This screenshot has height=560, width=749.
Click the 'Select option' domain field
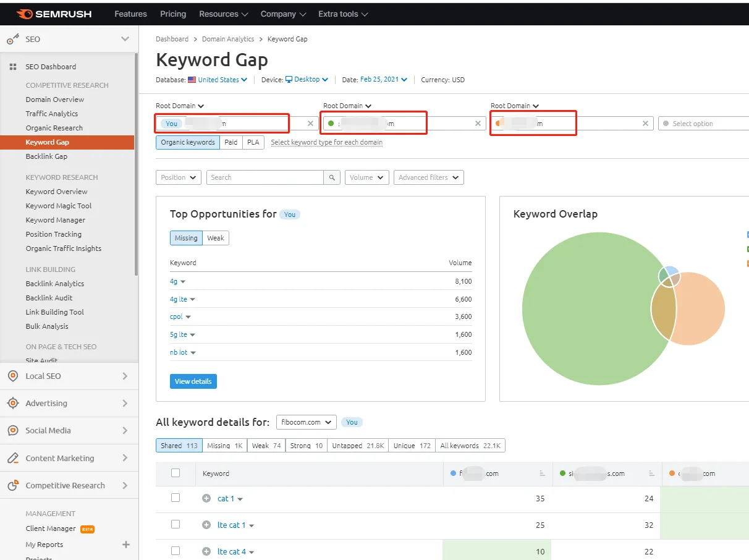coord(703,124)
